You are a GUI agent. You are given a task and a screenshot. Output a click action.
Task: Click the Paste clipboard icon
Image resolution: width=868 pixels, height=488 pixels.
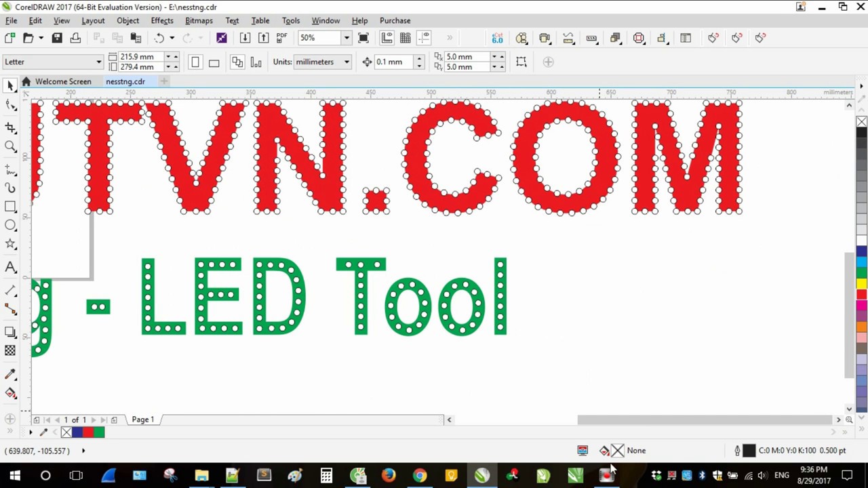pyautogui.click(x=136, y=38)
